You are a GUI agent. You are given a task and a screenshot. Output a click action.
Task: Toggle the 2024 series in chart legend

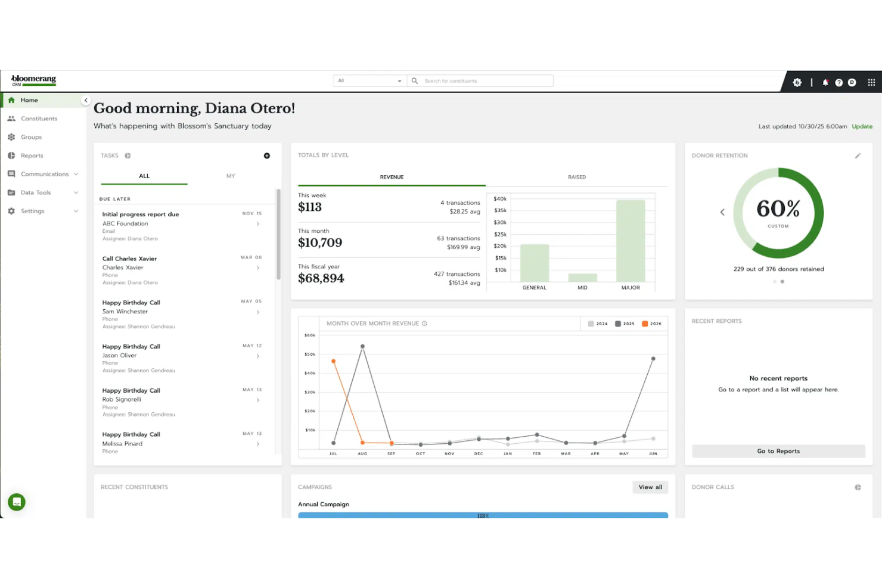598,324
